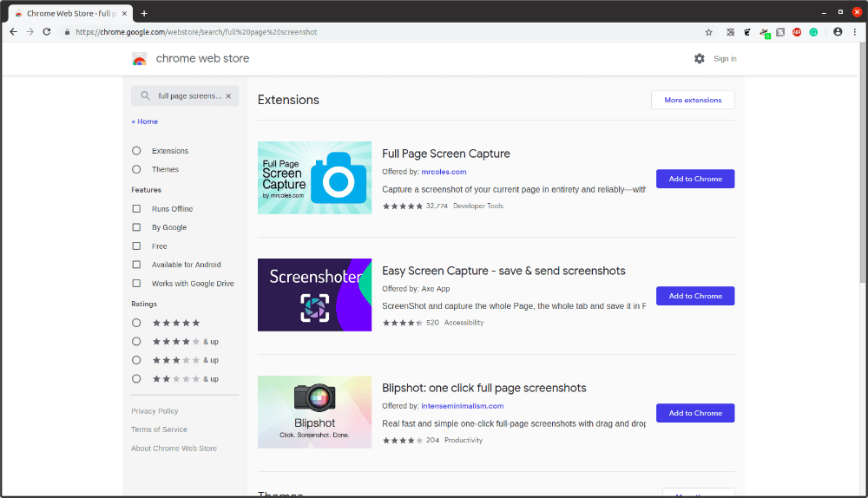Click the More extensions button
The width and height of the screenshot is (868, 498).
693,100
